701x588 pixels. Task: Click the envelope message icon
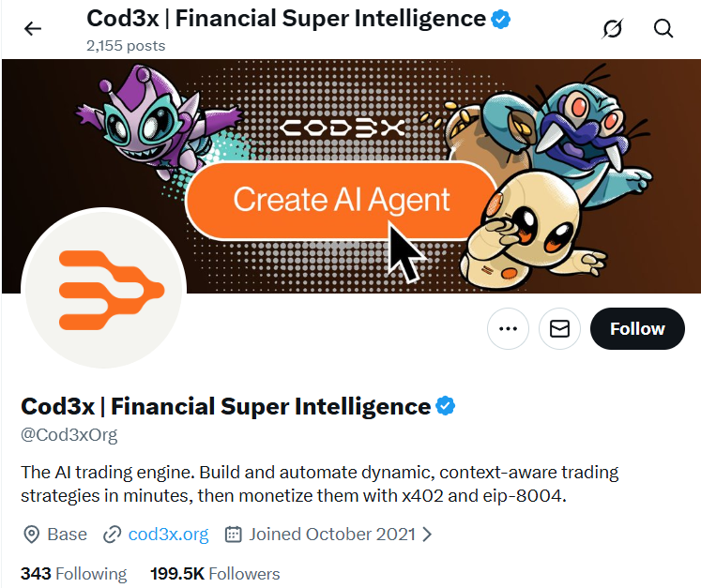tap(560, 329)
